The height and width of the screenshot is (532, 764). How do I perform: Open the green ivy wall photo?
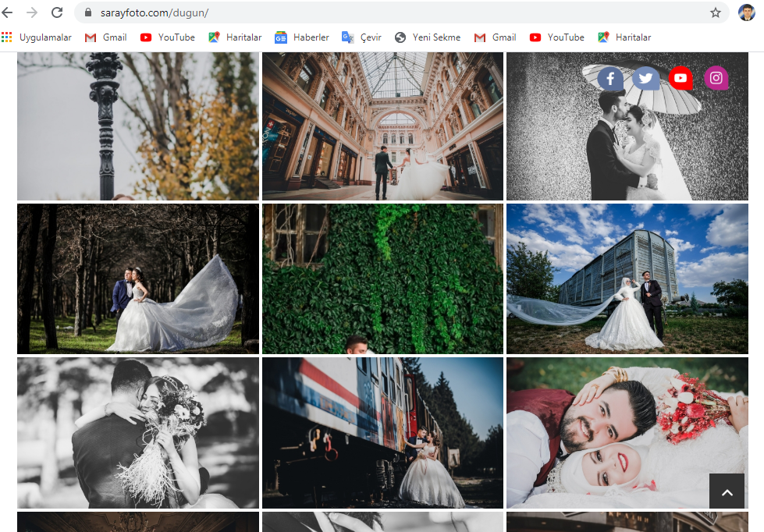[x=382, y=278]
